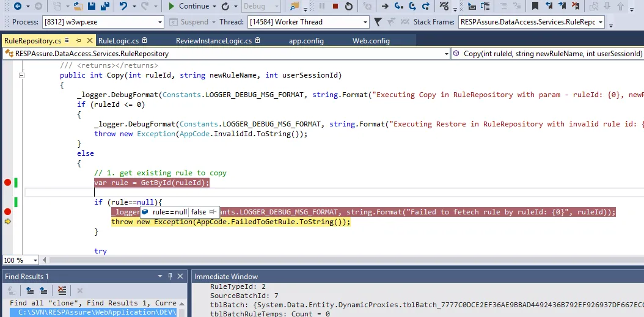
Task: Go to the next bookmark
Action: [x=562, y=6]
